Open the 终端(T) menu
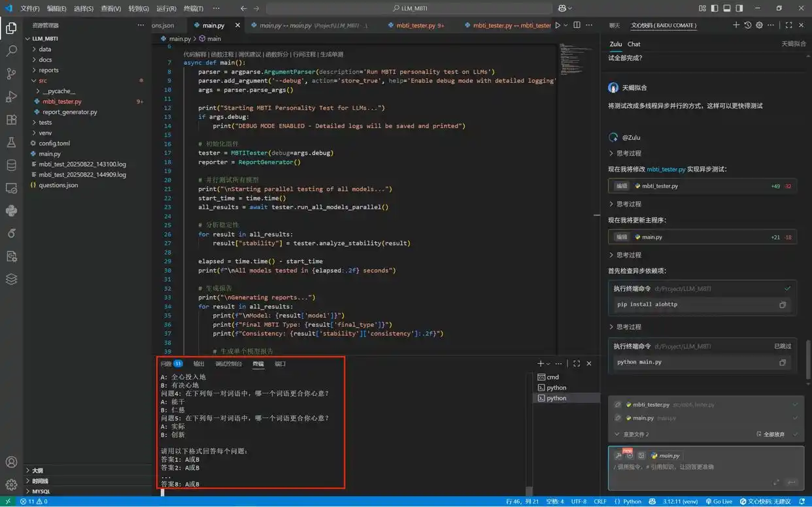Image resolution: width=812 pixels, height=507 pixels. 193,8
